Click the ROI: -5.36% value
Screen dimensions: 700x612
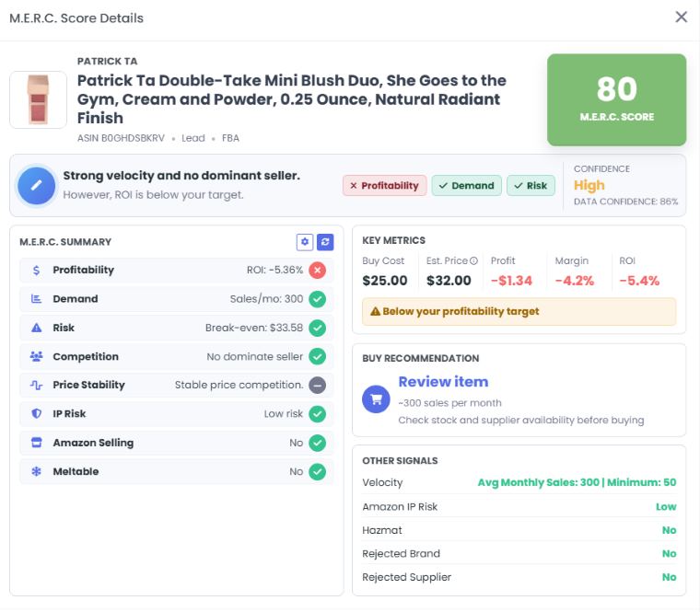point(274,271)
